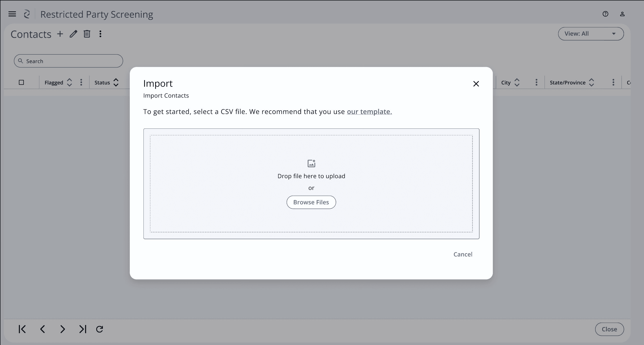The width and height of the screenshot is (644, 345).
Task: Go to the first page
Action: 22,329
